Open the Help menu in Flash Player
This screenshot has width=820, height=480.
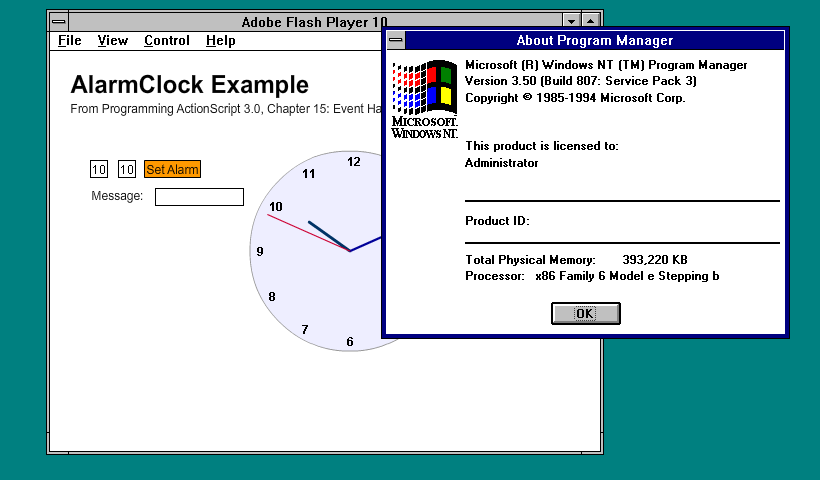click(220, 41)
